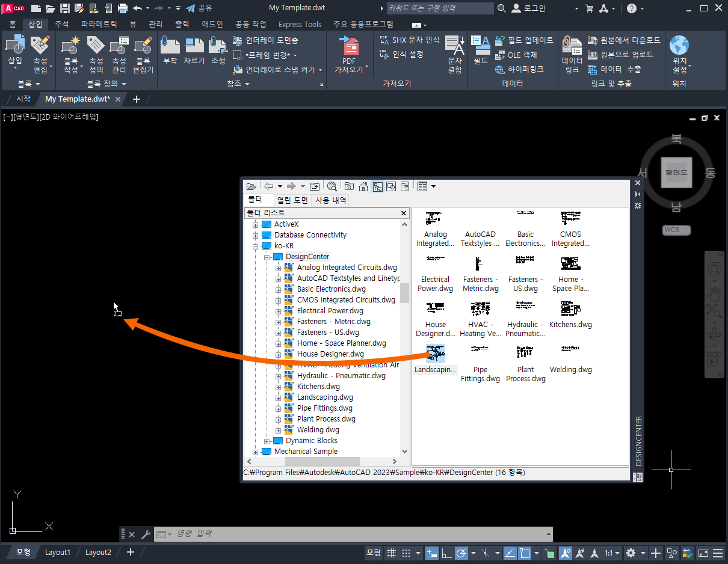This screenshot has width=728, height=564.
Task: Insert a 필드 (Field) from ribbon
Action: coord(480,51)
